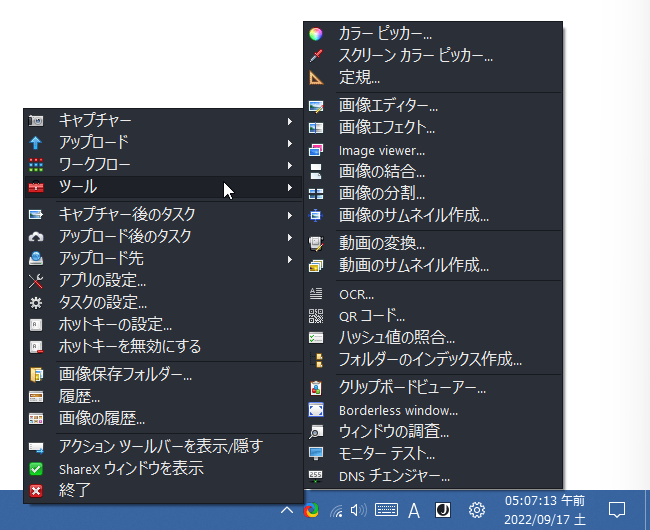Open the touch keyboard tray icon
The image size is (650, 530).
[386, 510]
